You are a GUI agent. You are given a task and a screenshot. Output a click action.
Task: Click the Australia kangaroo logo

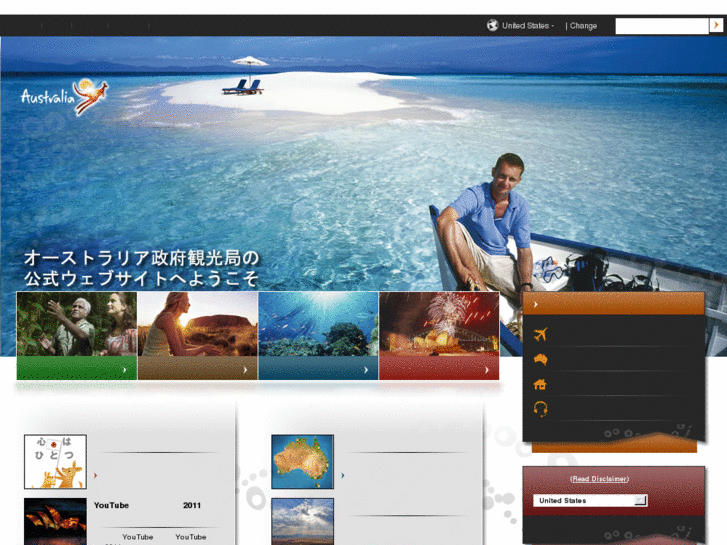pyautogui.click(x=64, y=96)
